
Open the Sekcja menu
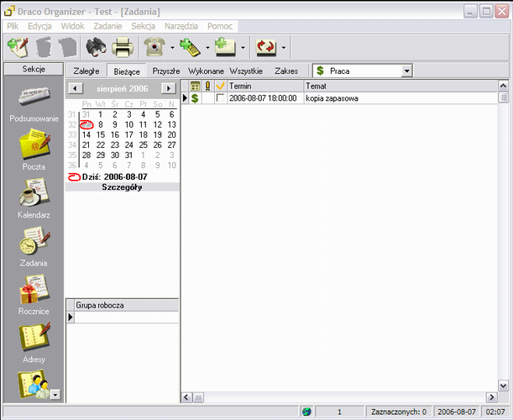143,26
